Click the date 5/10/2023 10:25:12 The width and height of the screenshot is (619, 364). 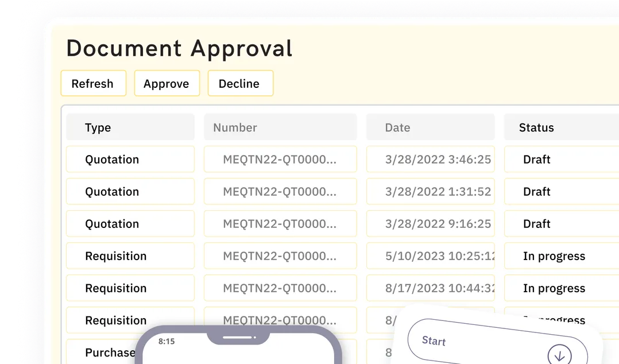[x=430, y=256]
